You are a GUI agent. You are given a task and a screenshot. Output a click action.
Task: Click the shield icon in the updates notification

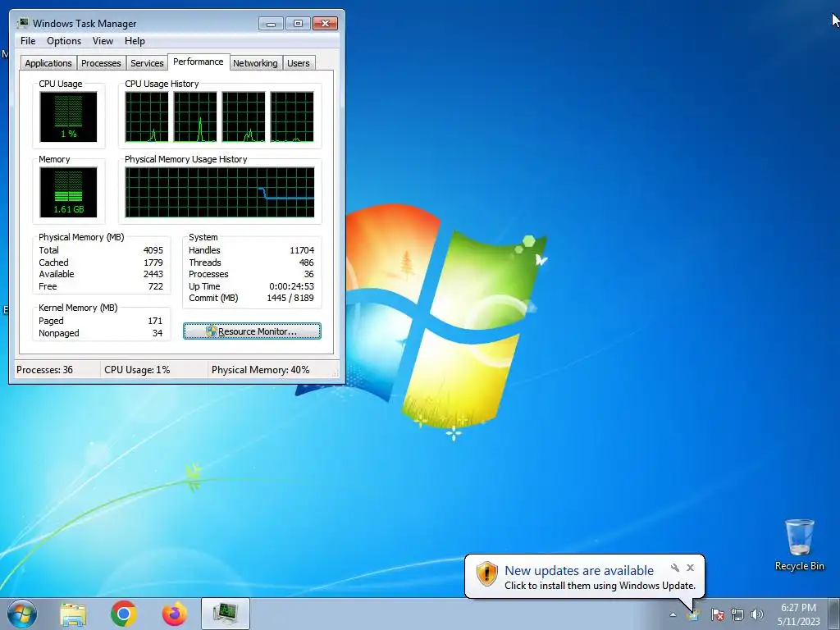(x=487, y=573)
